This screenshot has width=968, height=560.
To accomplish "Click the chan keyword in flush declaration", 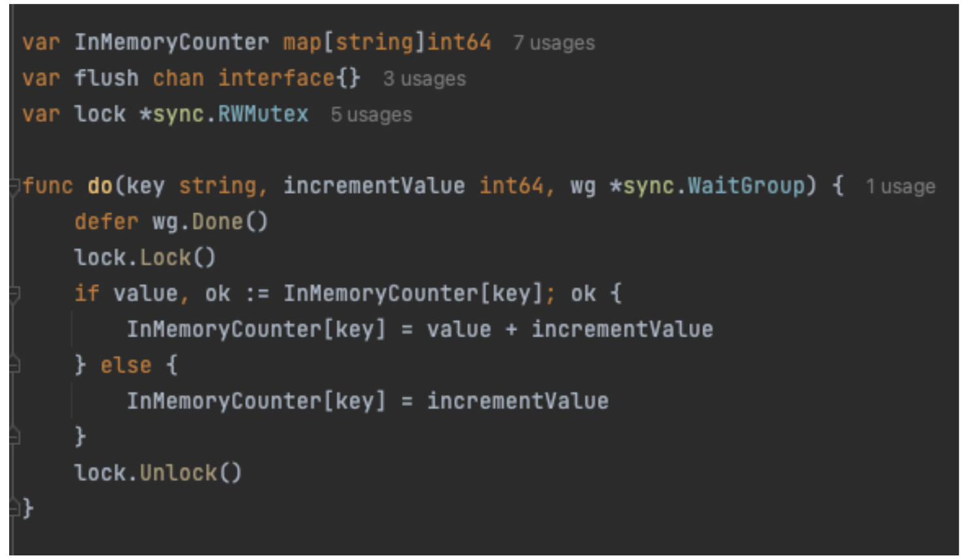I will coord(178,78).
